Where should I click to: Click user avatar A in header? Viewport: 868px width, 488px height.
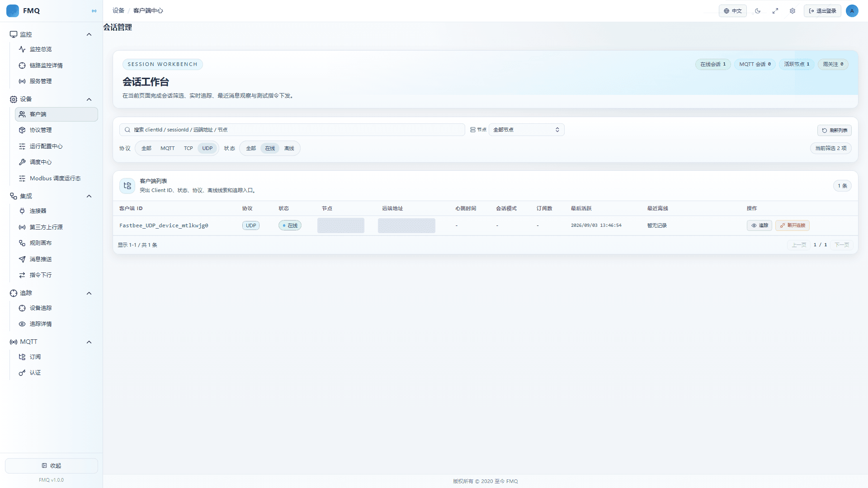pyautogui.click(x=852, y=11)
